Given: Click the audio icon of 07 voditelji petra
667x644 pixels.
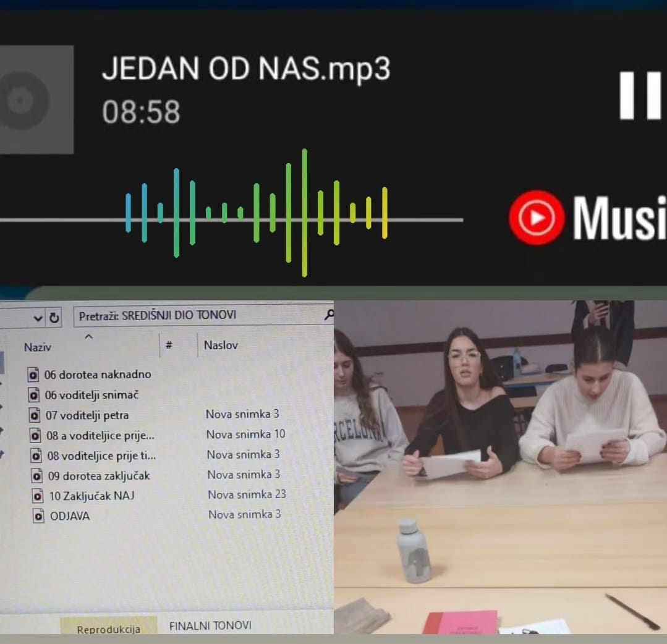Looking at the screenshot, I should coord(35,415).
